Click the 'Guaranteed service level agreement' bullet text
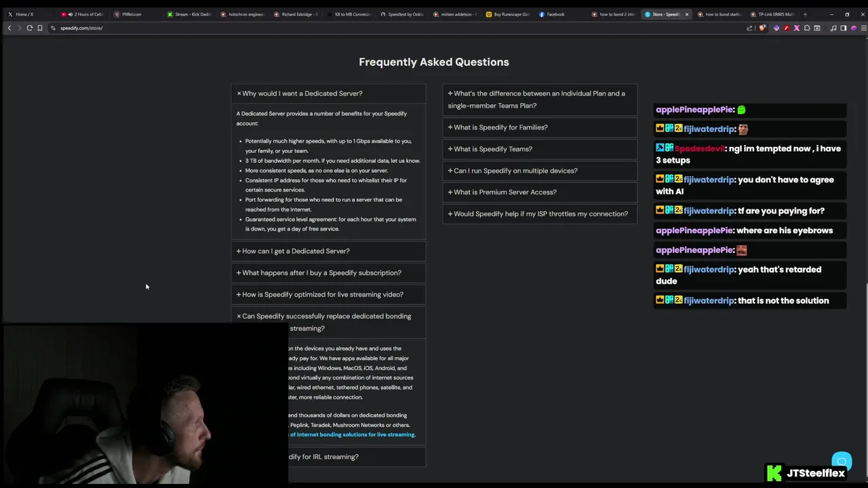This screenshot has width=868, height=488. [330, 224]
